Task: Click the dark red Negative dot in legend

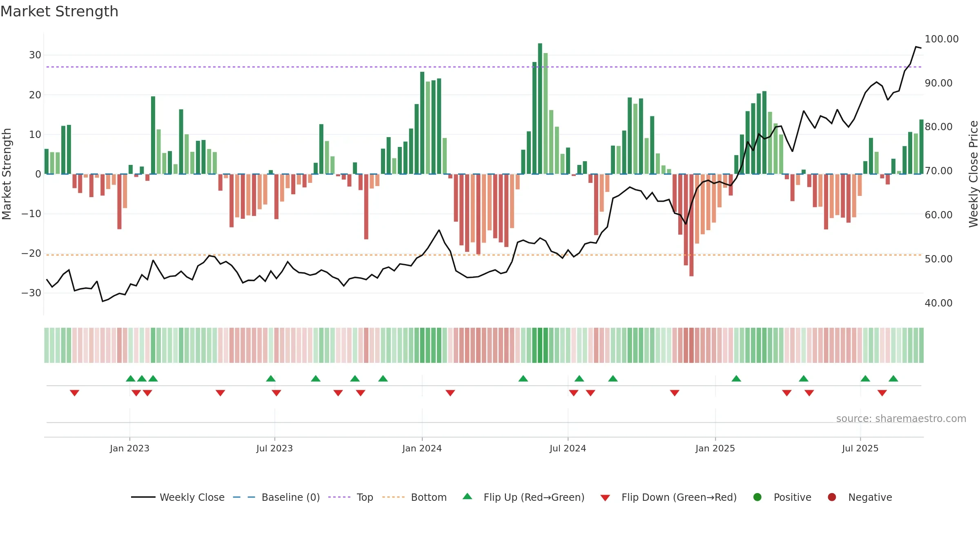Action: [x=832, y=497]
